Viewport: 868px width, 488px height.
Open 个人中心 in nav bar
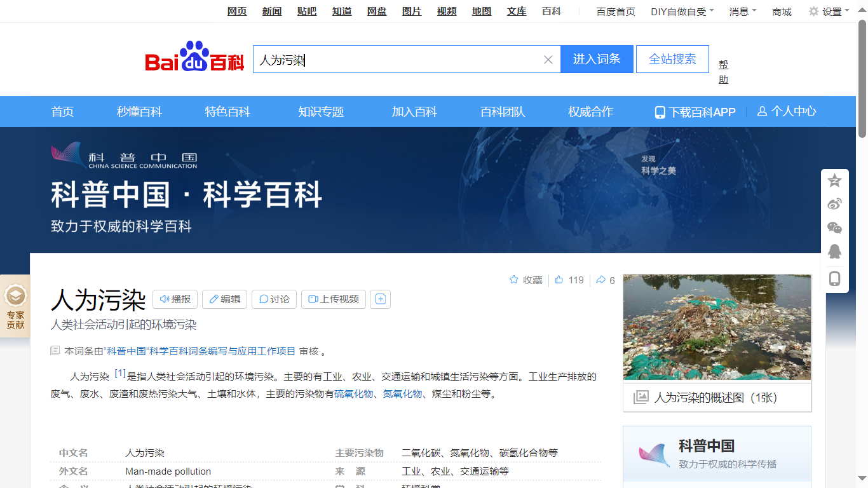[787, 111]
